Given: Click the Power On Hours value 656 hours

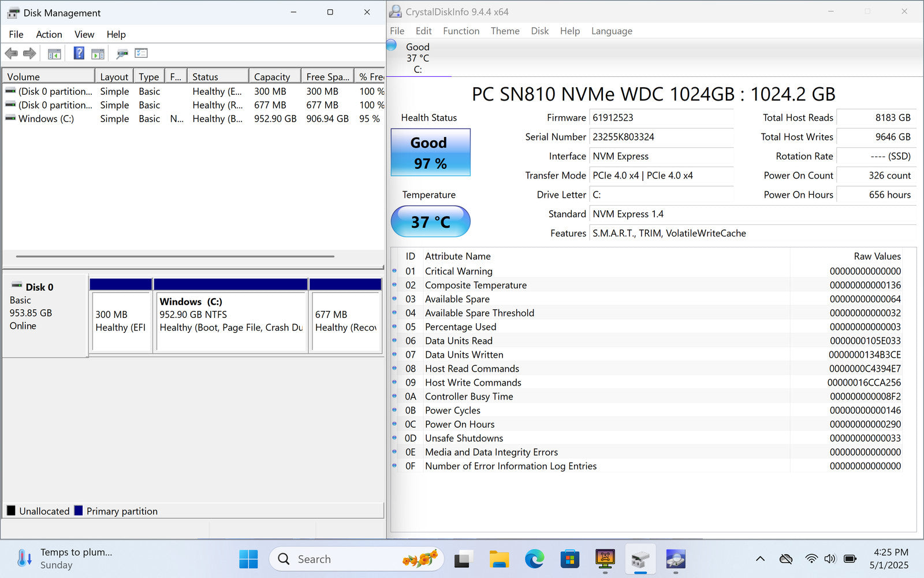Looking at the screenshot, I should [x=890, y=195].
